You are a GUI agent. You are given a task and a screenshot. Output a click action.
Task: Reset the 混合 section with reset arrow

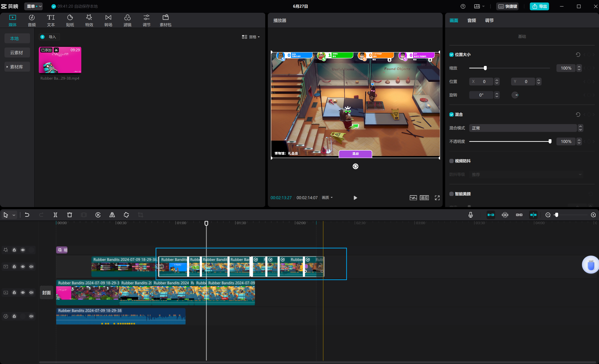pos(578,114)
